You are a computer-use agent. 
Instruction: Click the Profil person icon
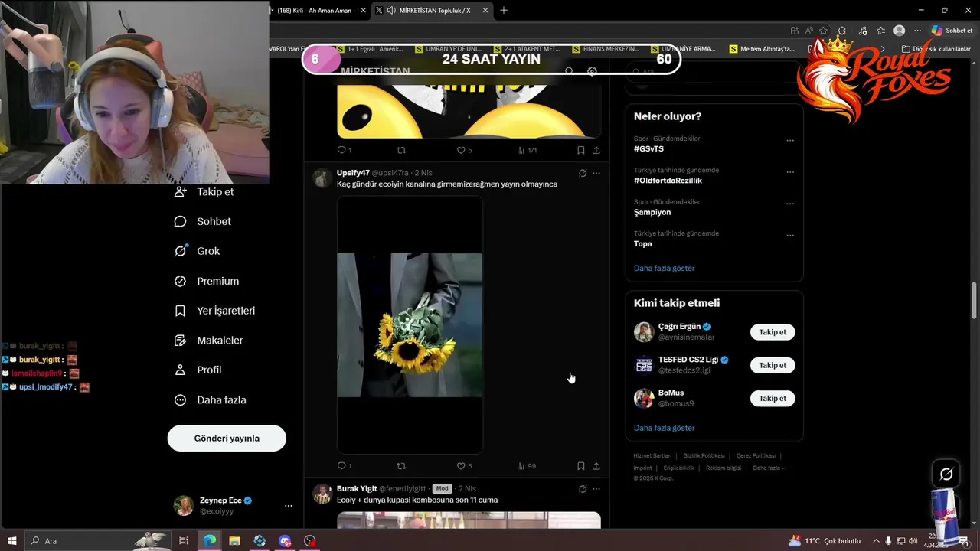181,370
